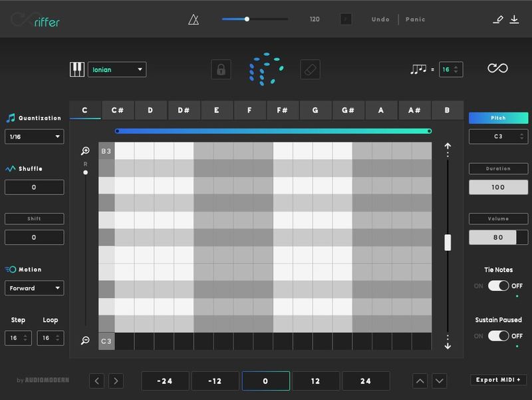Toggle the lock icon
This screenshot has height=400, width=532.
point(221,69)
